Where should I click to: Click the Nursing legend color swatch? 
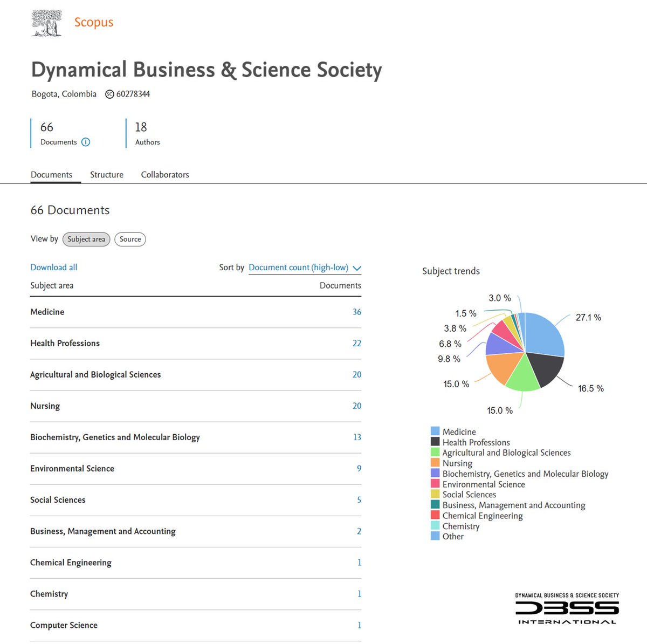(x=435, y=462)
